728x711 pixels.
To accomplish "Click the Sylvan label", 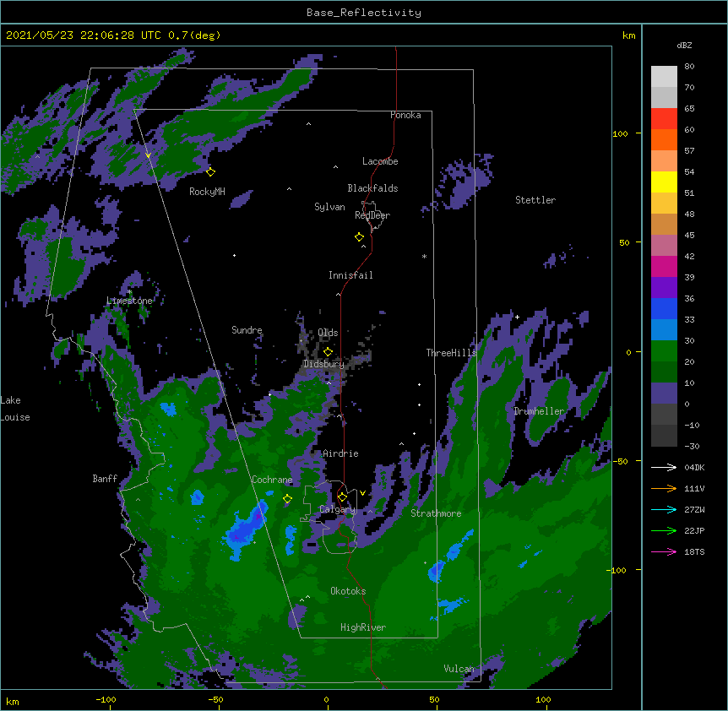I will [x=329, y=207].
